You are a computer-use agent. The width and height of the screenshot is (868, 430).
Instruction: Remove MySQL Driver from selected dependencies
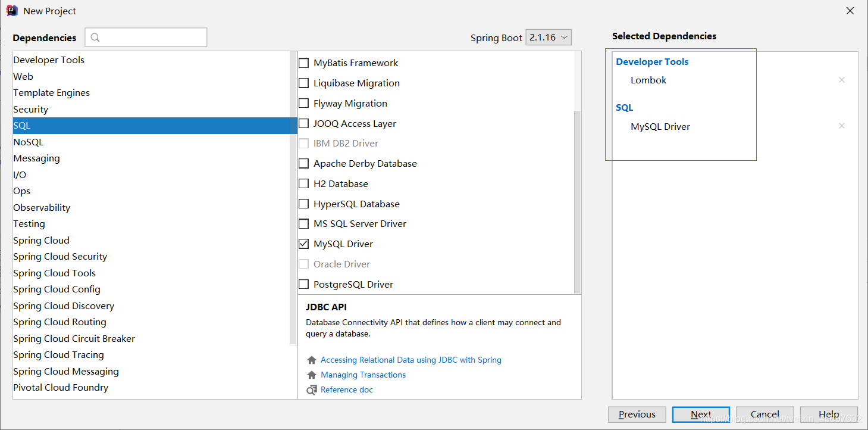pyautogui.click(x=841, y=126)
